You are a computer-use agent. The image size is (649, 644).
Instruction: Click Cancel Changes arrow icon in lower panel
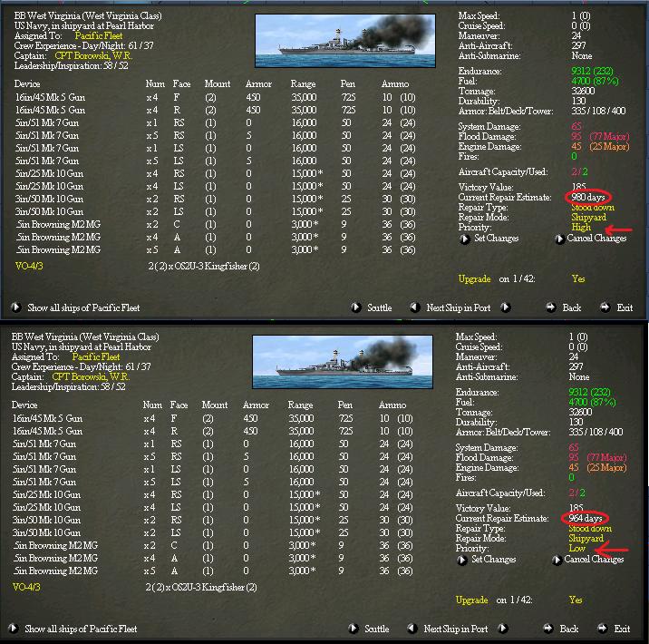[x=557, y=560]
